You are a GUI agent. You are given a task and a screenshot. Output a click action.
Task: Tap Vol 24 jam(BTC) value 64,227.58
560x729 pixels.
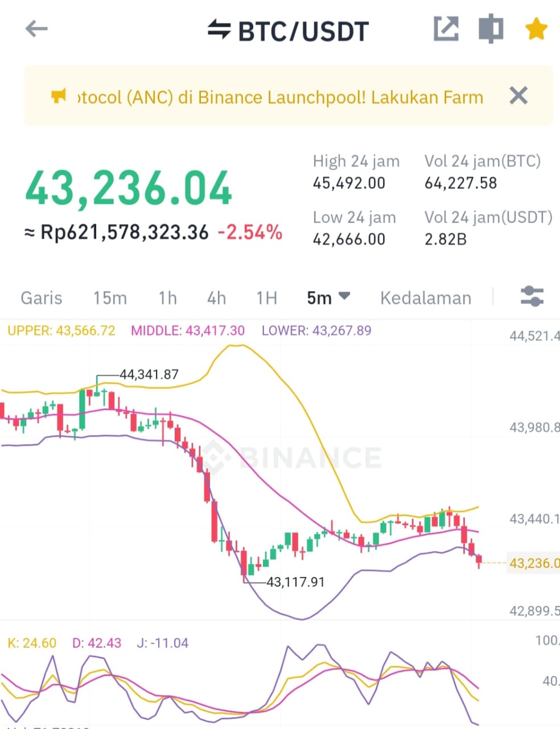pos(460,183)
